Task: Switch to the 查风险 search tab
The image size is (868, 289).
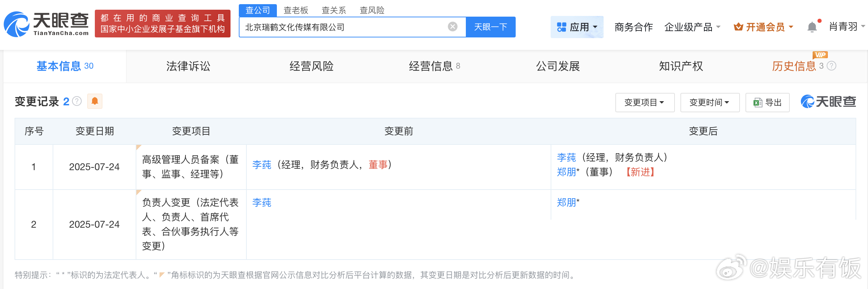Action: [x=372, y=10]
